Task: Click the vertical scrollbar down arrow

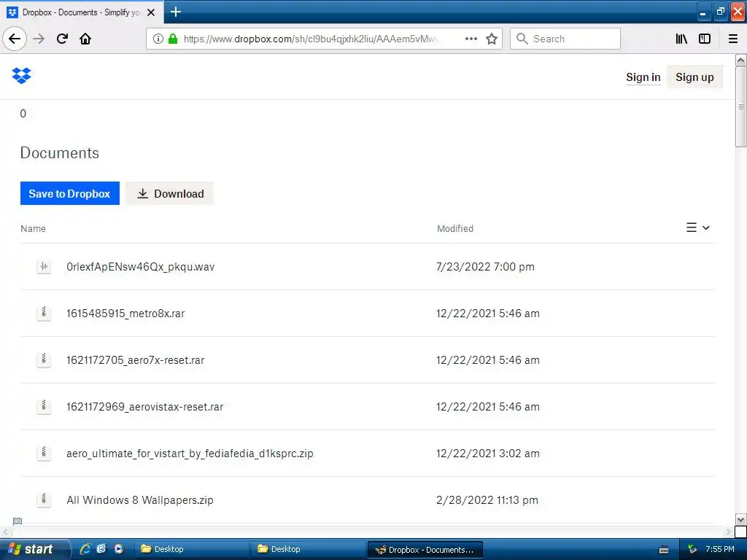Action: coord(741,519)
